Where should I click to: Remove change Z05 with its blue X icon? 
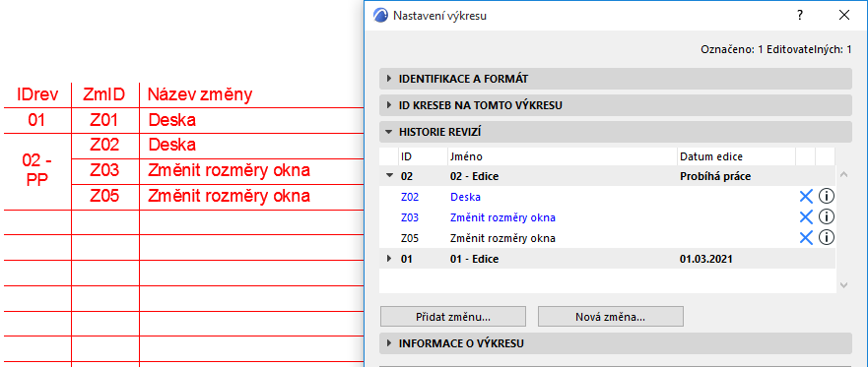pyautogui.click(x=806, y=238)
